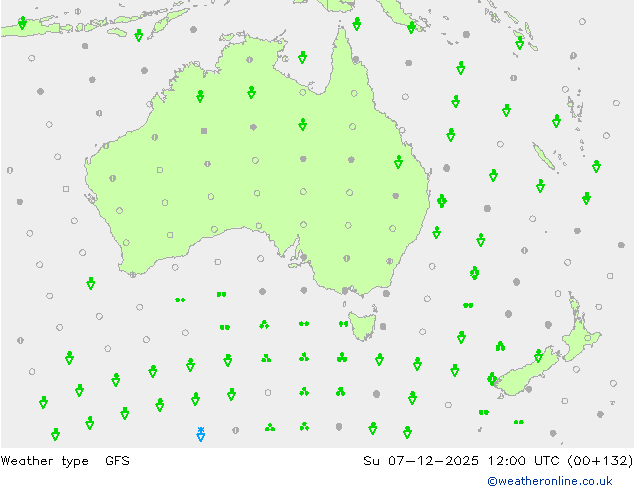Click the '(00+132)' forecast offset text
The image size is (634, 490).
click(x=600, y=461)
